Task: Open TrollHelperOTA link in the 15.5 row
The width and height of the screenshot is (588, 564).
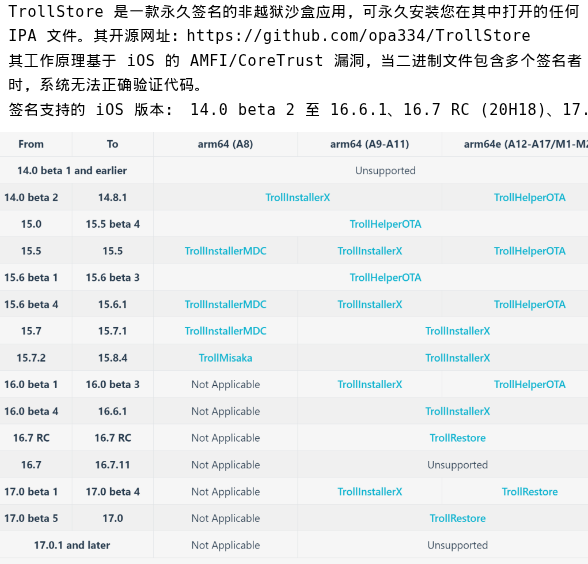Action: tap(530, 251)
